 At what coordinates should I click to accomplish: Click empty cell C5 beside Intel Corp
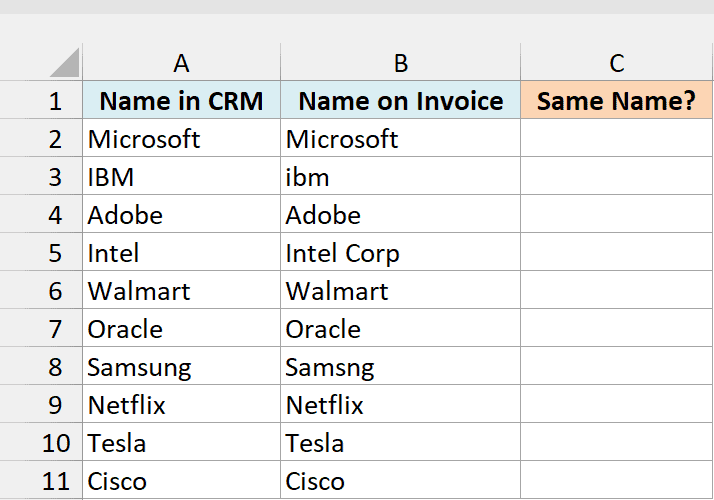[x=617, y=253]
